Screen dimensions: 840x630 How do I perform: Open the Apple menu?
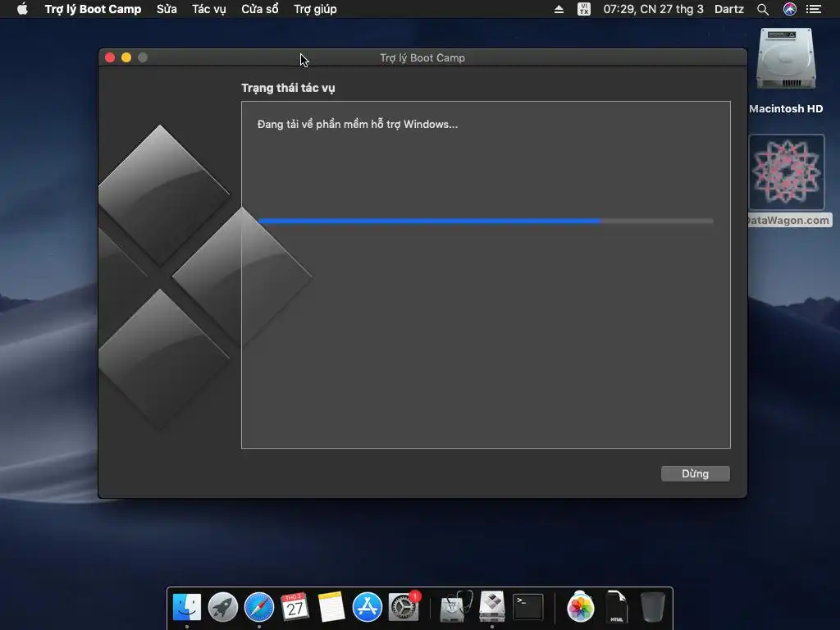coord(22,9)
